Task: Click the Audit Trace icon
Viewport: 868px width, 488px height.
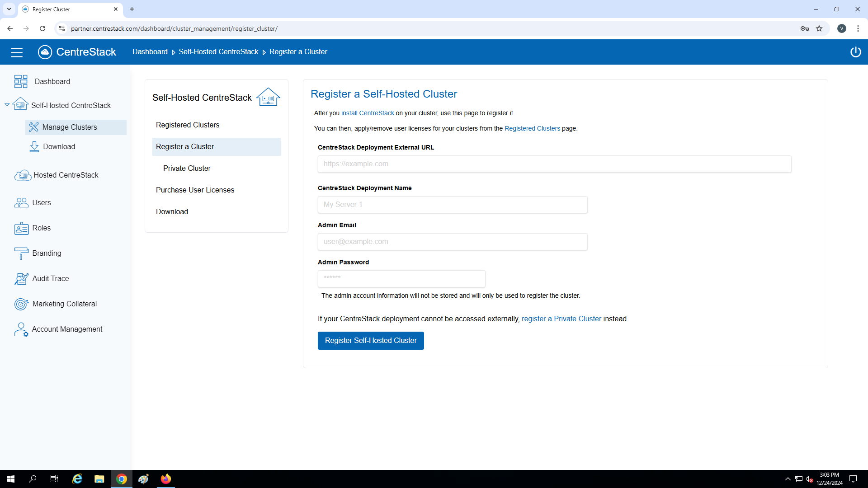Action: pos(21,279)
